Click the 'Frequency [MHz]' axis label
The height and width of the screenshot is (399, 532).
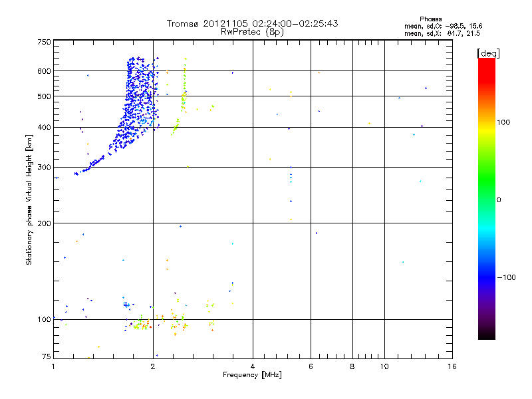pos(252,375)
